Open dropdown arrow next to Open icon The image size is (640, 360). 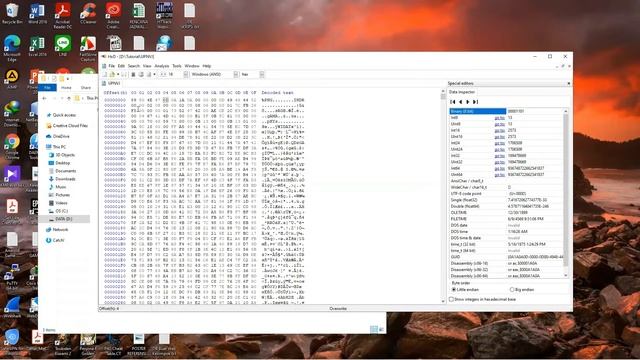[118, 75]
